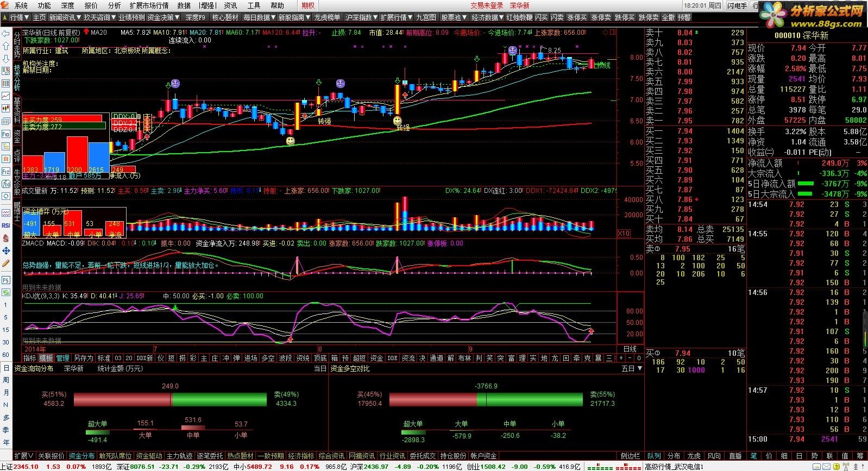Image resolution: width=868 pixels, height=471 pixels.
Task: Click 另存为 in indicator bar
Action: [84, 358]
